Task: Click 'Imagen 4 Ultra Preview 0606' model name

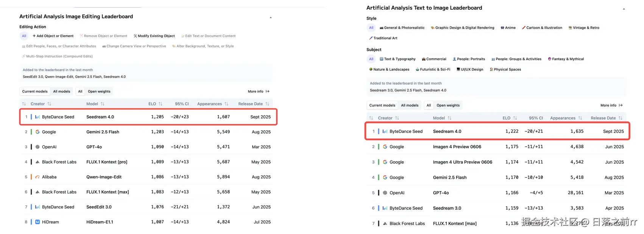Action: click(x=463, y=162)
